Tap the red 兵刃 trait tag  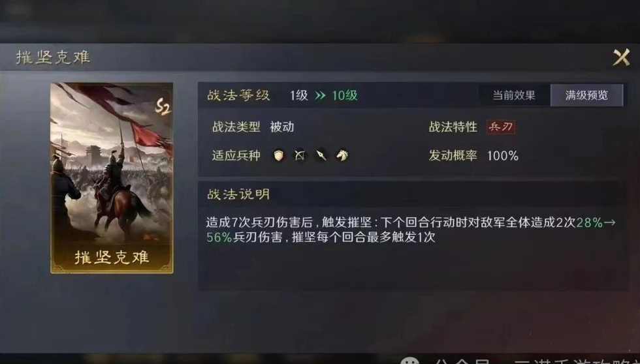coord(501,127)
